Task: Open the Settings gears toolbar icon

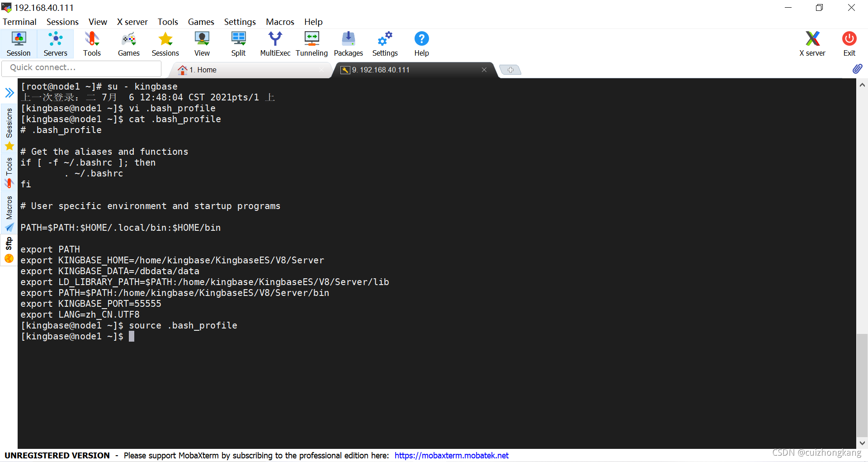Action: [385, 44]
